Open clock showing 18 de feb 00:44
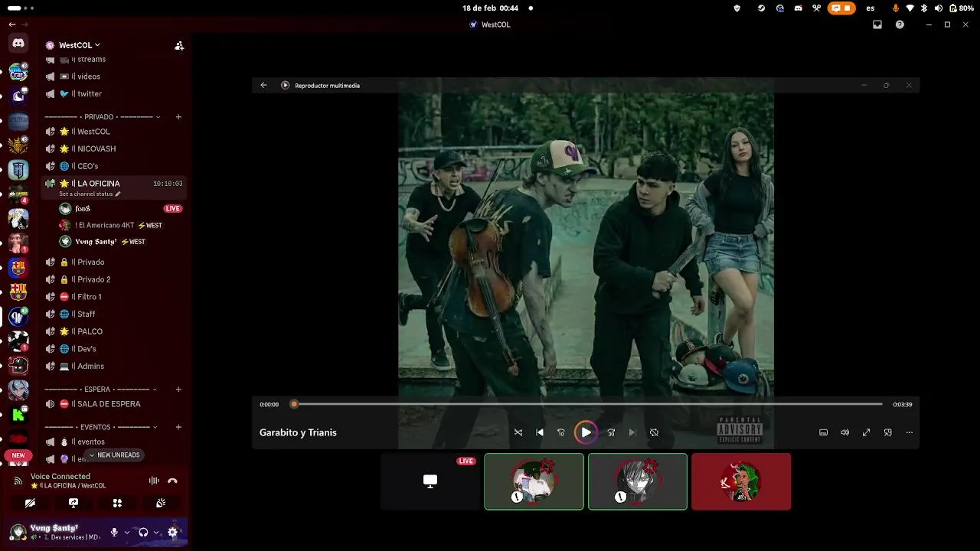980x551 pixels. 490,8
